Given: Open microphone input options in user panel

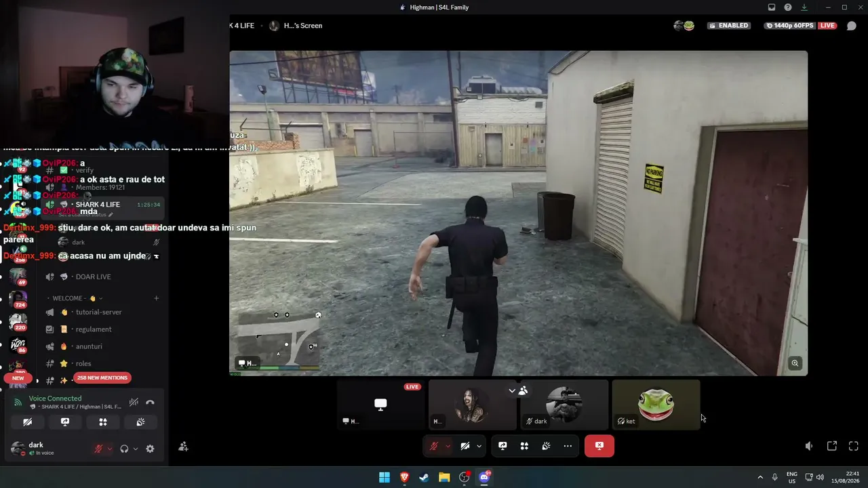Looking at the screenshot, I should (x=110, y=449).
